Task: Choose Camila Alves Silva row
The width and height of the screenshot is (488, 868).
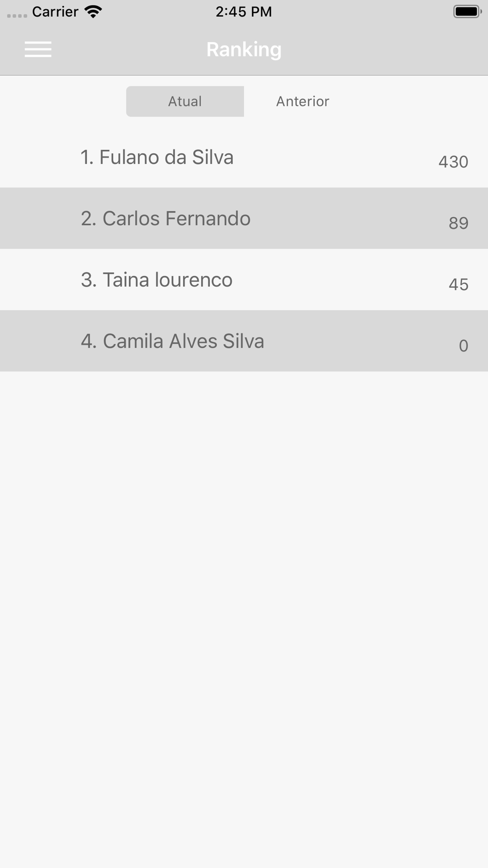Action: [244, 341]
